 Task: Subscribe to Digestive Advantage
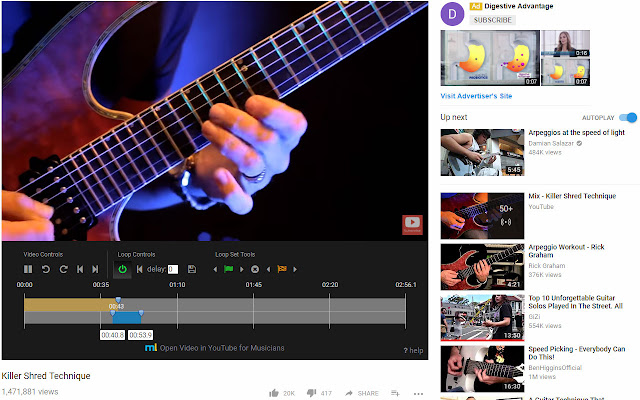(492, 20)
